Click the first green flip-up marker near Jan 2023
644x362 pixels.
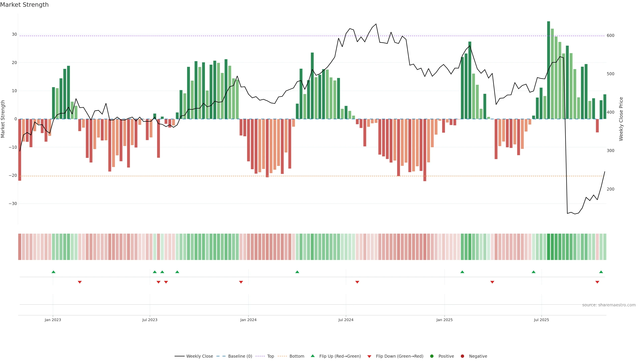pyautogui.click(x=53, y=272)
